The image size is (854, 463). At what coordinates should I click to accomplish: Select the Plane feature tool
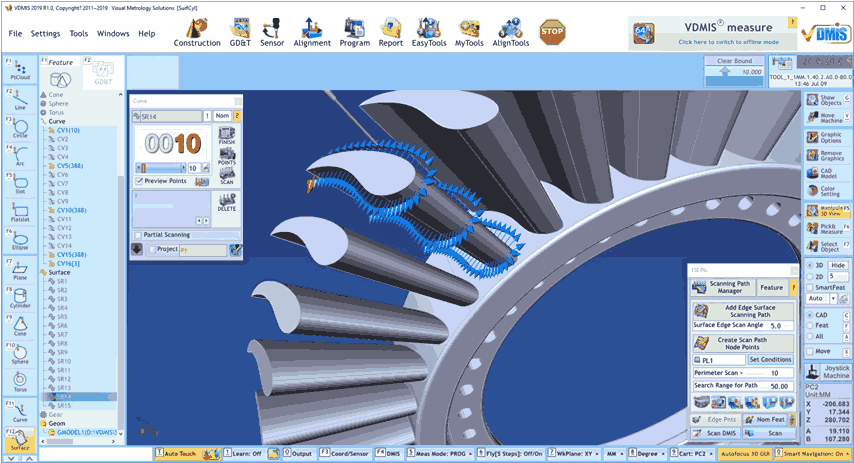pos(20,270)
